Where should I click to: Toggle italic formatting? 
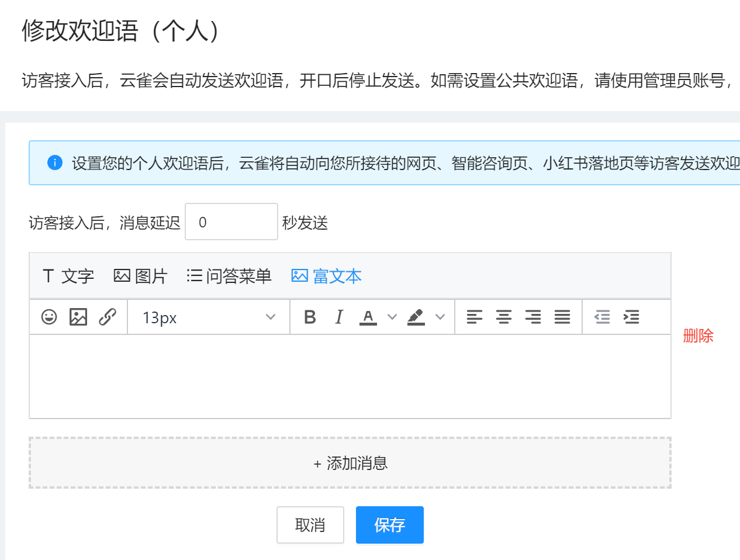[x=339, y=317]
